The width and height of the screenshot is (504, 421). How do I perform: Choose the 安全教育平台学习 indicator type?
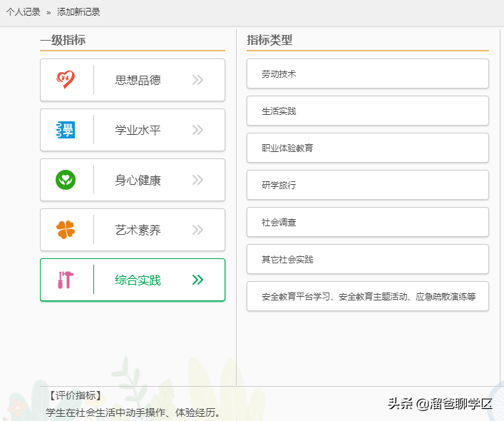click(368, 296)
